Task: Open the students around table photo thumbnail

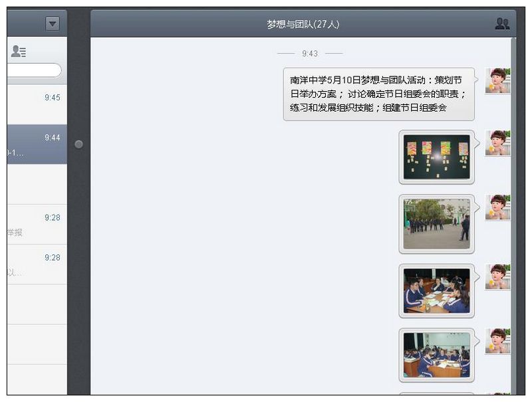Action: click(437, 291)
